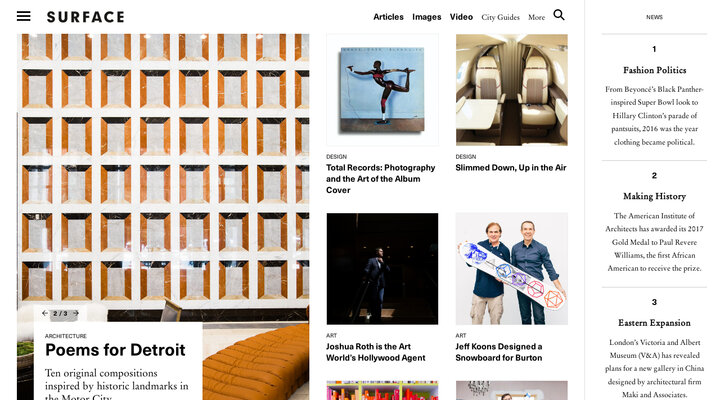Go to previous slide arrow

coord(45,313)
